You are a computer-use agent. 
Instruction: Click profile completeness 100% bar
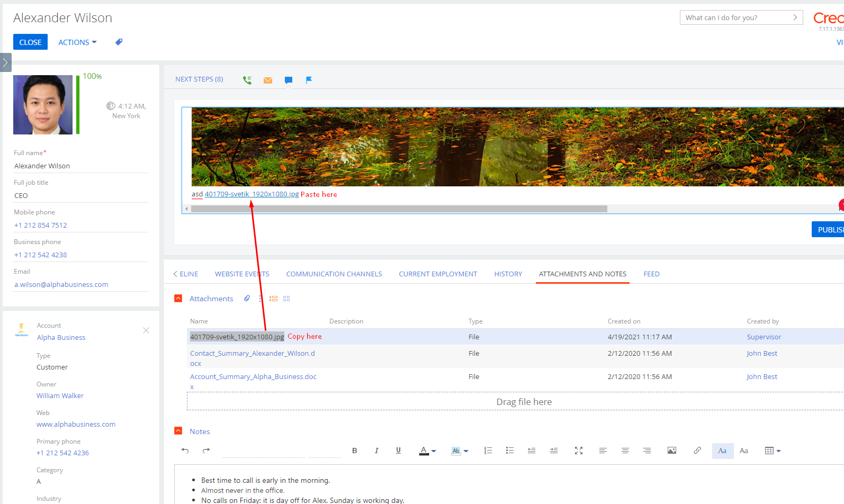(x=78, y=104)
